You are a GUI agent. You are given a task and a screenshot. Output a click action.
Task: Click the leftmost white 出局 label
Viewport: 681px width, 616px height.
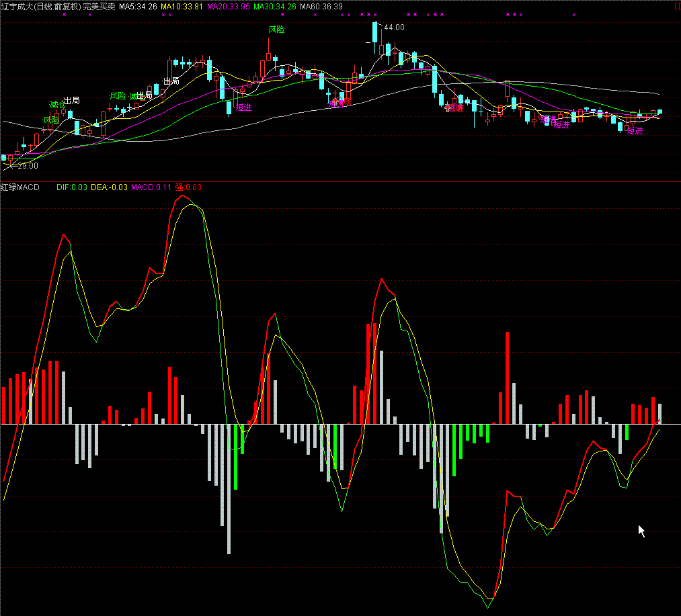click(72, 101)
